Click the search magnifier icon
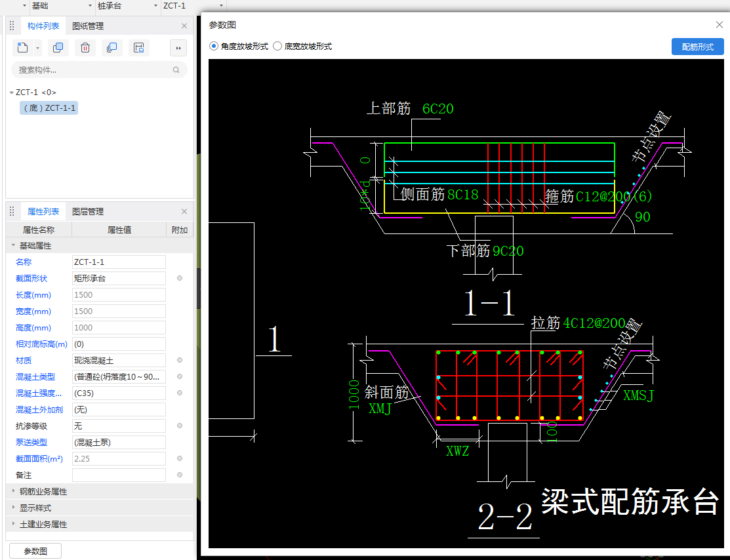This screenshot has width=730, height=560. (176, 70)
